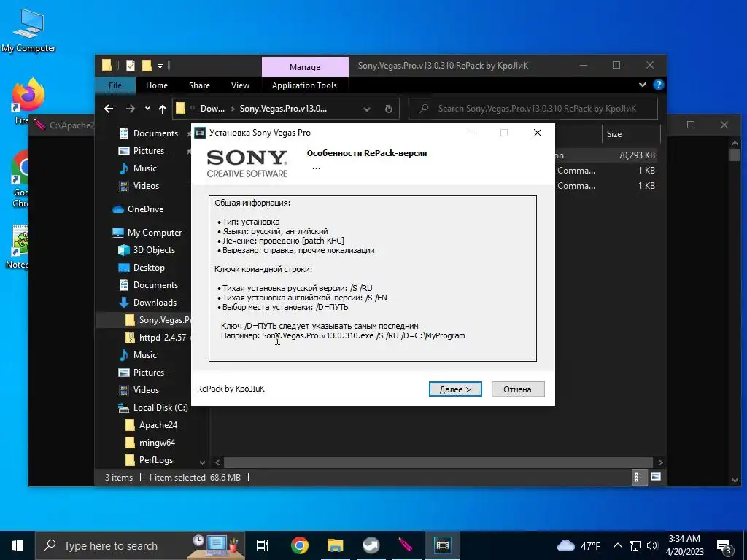
Task: Click the Далее > button in installer
Action: tap(455, 389)
